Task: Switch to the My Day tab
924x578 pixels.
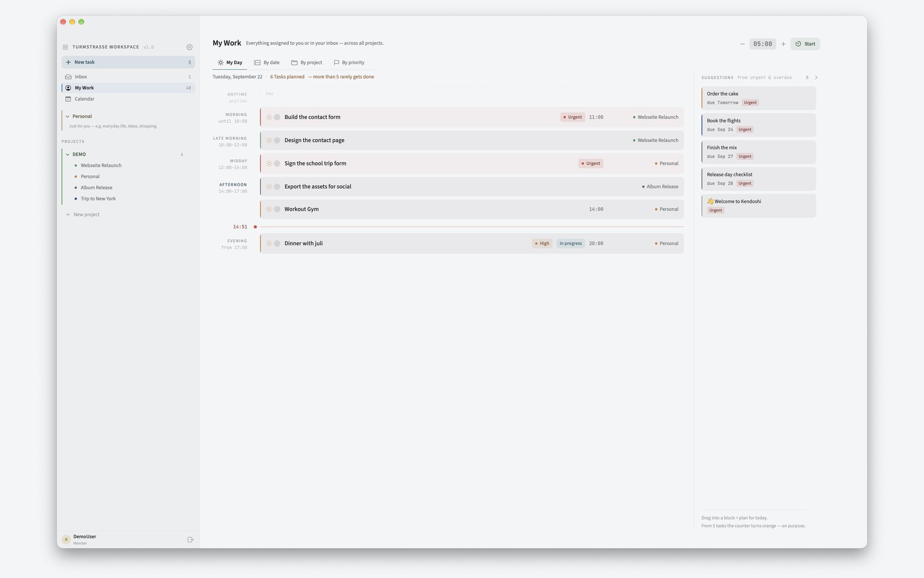Action: [x=230, y=63]
